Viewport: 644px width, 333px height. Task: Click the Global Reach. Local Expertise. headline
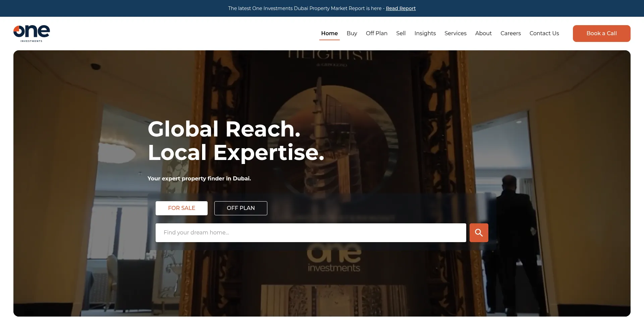point(236,141)
